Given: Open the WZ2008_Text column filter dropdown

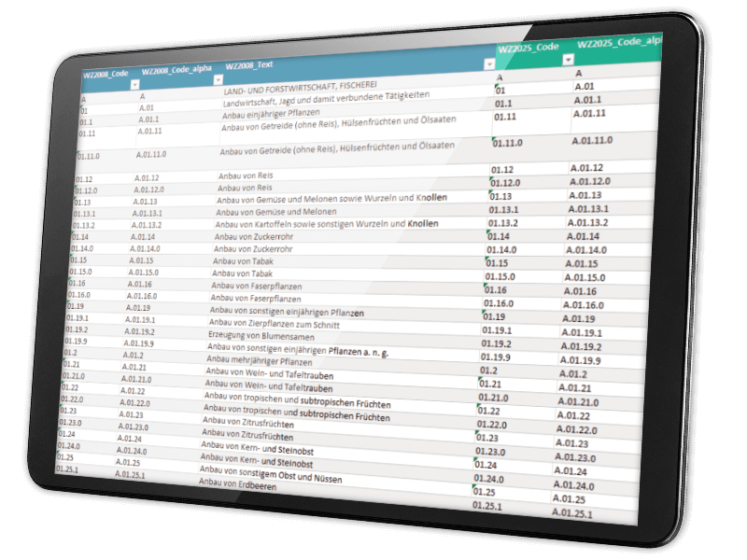Looking at the screenshot, I should click(x=489, y=64).
